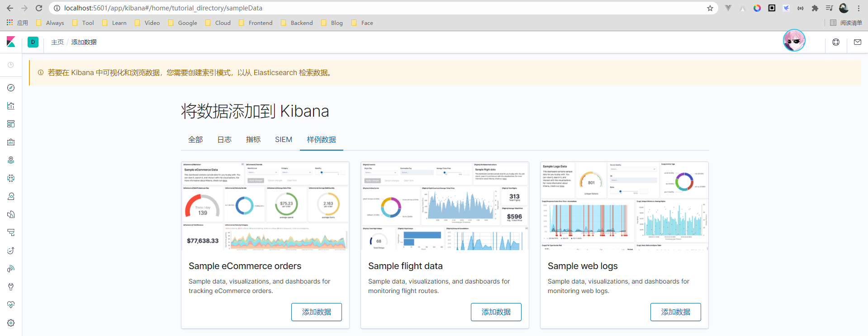This screenshot has width=868, height=336.
Task: Open the help menu icon in header
Action: click(x=836, y=42)
